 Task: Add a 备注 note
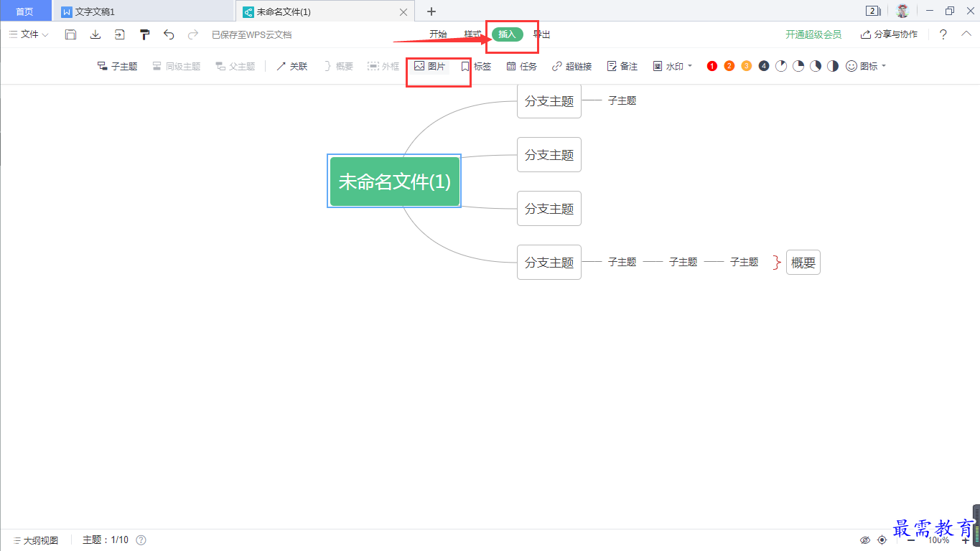pos(622,66)
